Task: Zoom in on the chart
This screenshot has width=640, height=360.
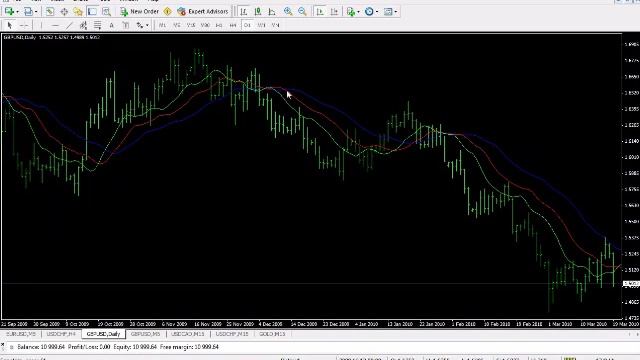Action: [288, 11]
